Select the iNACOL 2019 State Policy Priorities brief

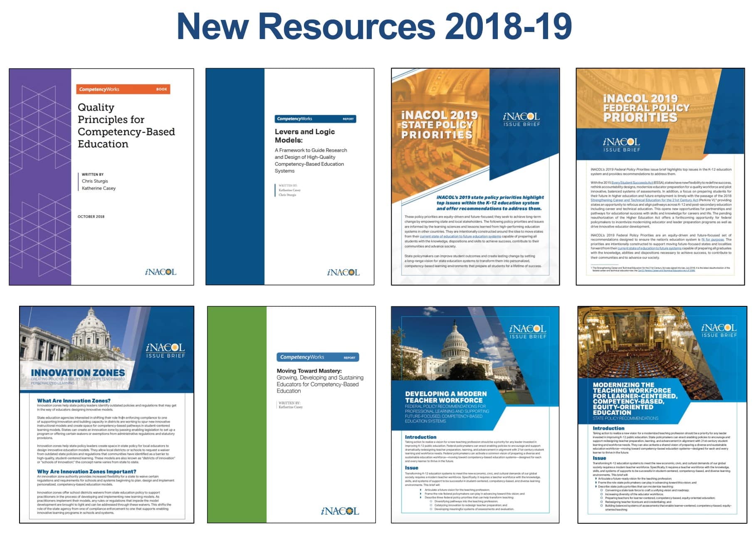click(x=475, y=177)
